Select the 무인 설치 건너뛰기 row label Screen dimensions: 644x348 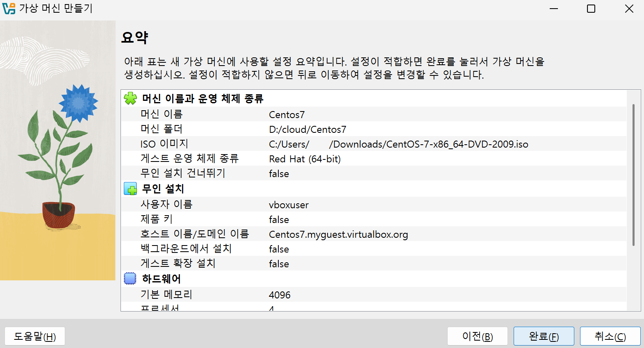pyautogui.click(x=183, y=173)
